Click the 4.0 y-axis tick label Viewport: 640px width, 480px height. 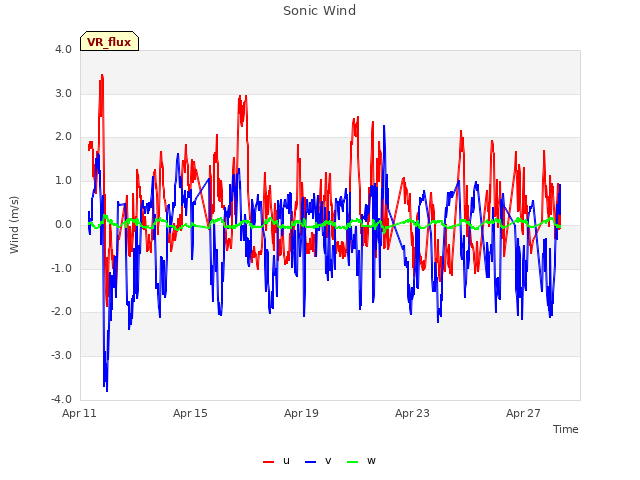click(x=63, y=49)
